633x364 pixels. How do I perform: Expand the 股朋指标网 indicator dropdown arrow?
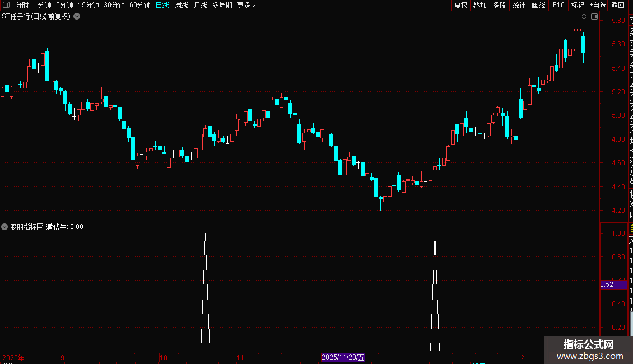click(x=4, y=227)
